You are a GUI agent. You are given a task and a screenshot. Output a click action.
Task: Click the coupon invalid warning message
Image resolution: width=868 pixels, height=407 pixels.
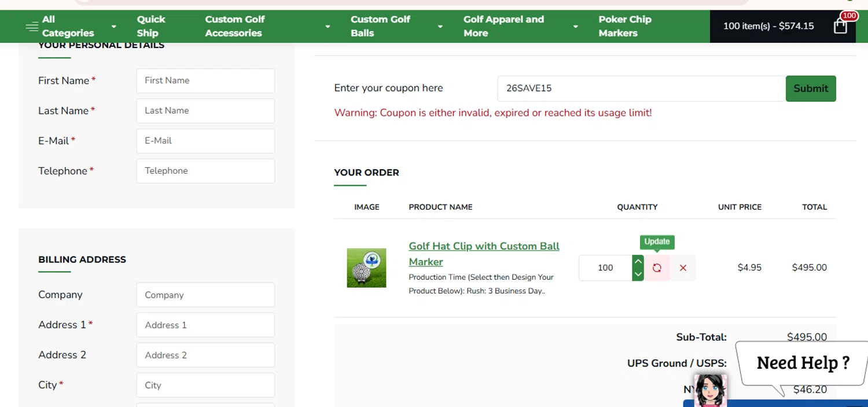[x=493, y=113]
